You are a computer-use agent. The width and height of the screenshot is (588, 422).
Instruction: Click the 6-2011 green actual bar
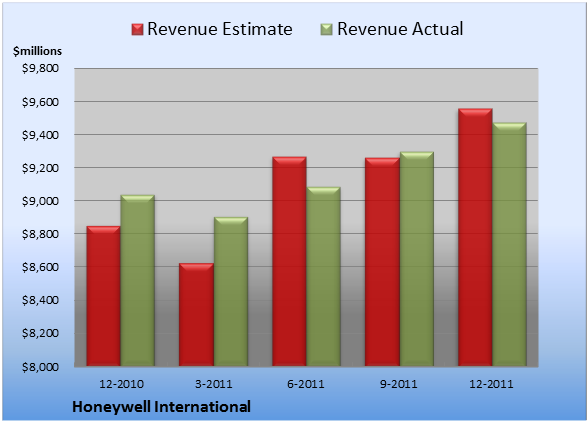323,276
